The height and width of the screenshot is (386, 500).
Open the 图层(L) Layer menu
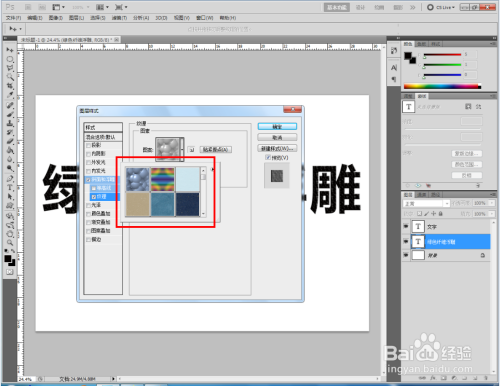pyautogui.click(x=76, y=18)
